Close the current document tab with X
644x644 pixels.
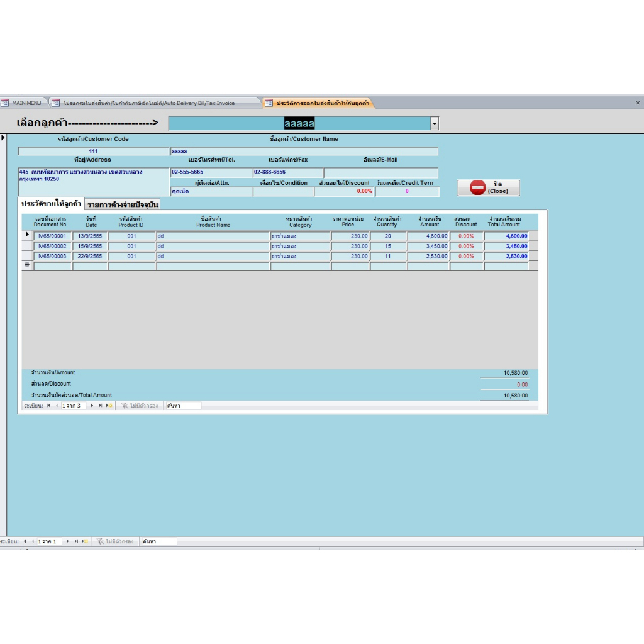638,103
